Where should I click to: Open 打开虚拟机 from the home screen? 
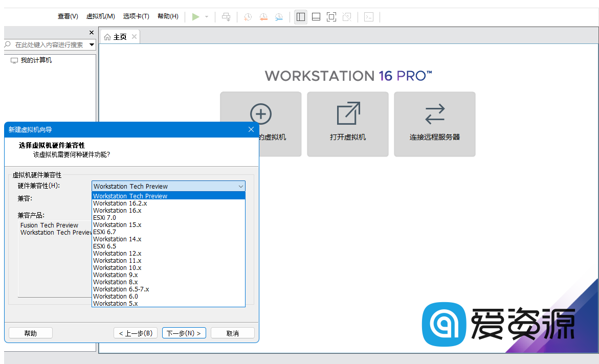(x=347, y=124)
